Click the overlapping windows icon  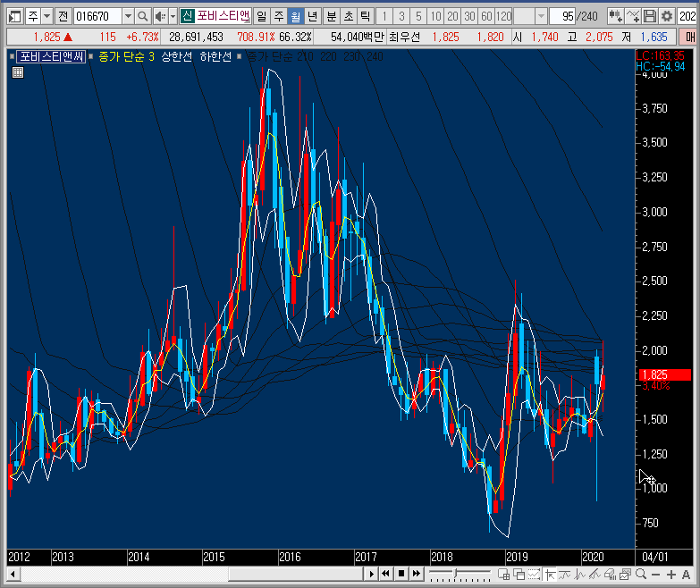point(519,575)
